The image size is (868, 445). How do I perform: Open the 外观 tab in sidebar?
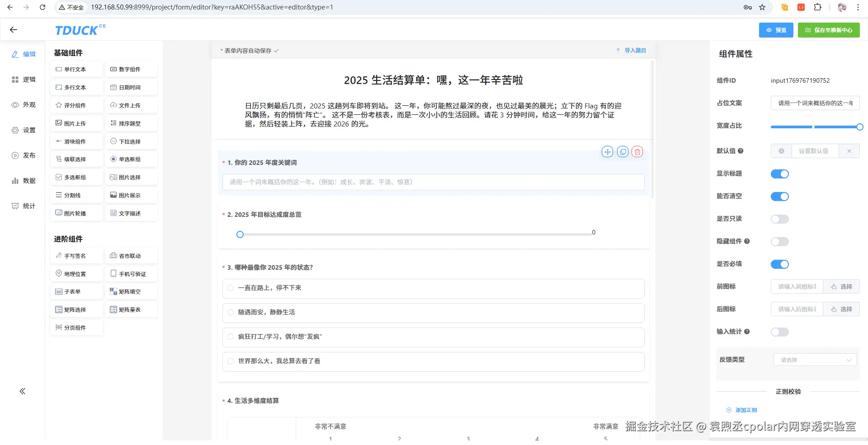(x=24, y=105)
